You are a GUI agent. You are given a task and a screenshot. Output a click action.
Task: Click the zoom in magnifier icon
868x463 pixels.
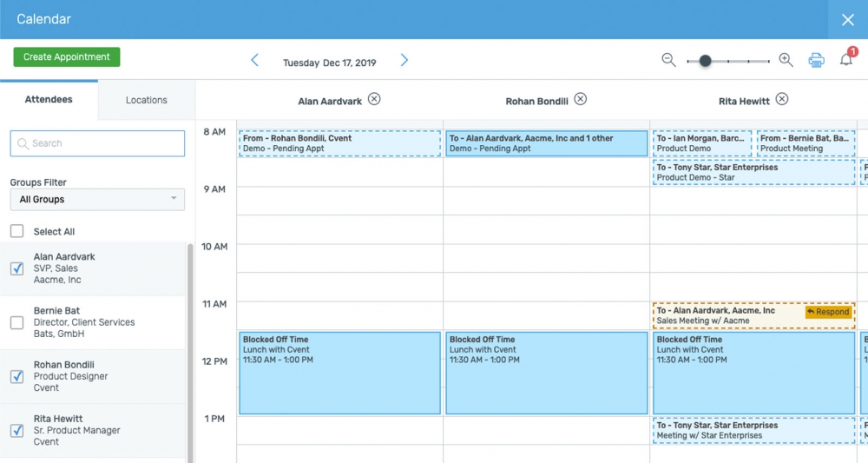click(x=786, y=60)
